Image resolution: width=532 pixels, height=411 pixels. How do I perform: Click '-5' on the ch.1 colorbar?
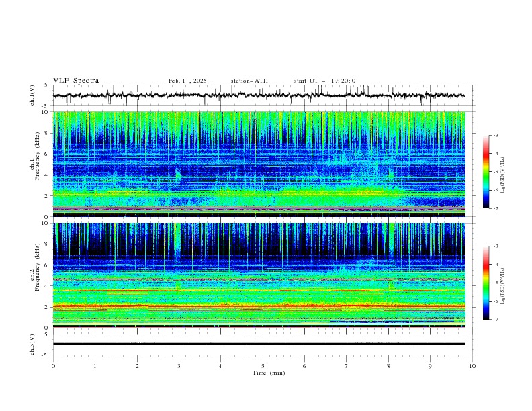tap(495, 172)
